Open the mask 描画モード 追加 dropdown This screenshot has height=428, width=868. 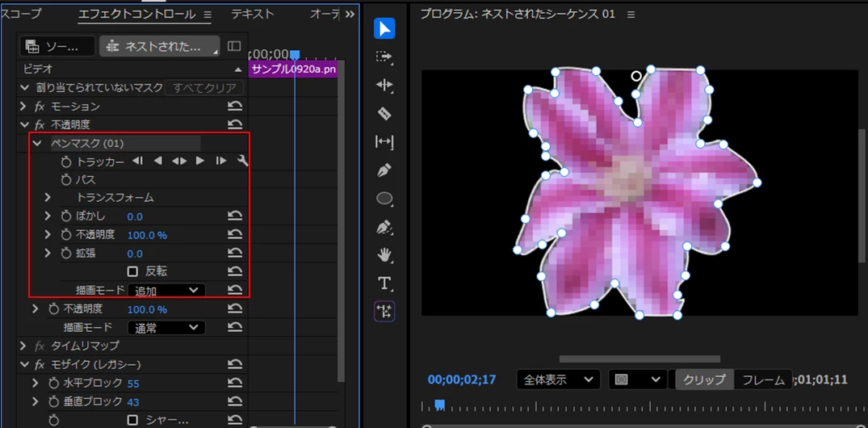pos(166,290)
